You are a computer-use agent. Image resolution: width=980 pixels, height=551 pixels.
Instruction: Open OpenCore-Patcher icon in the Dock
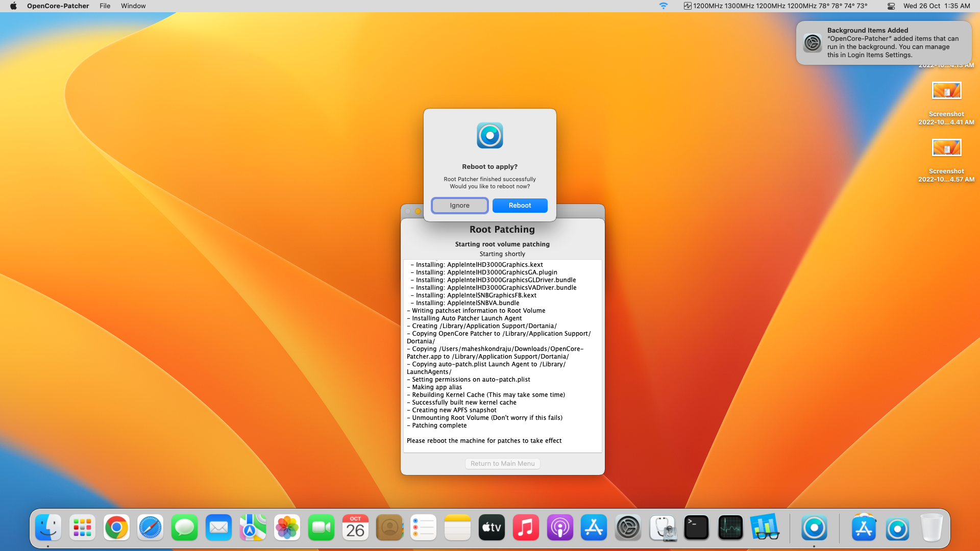(x=814, y=528)
